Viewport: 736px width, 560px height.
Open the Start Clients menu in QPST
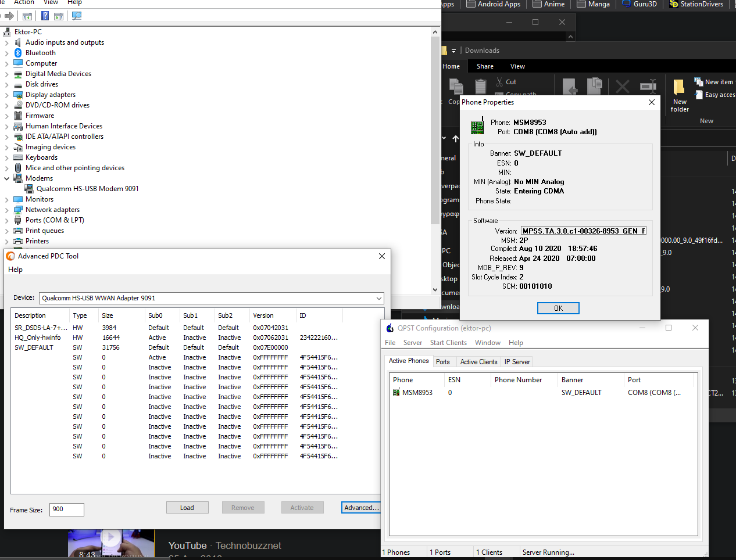tap(448, 343)
